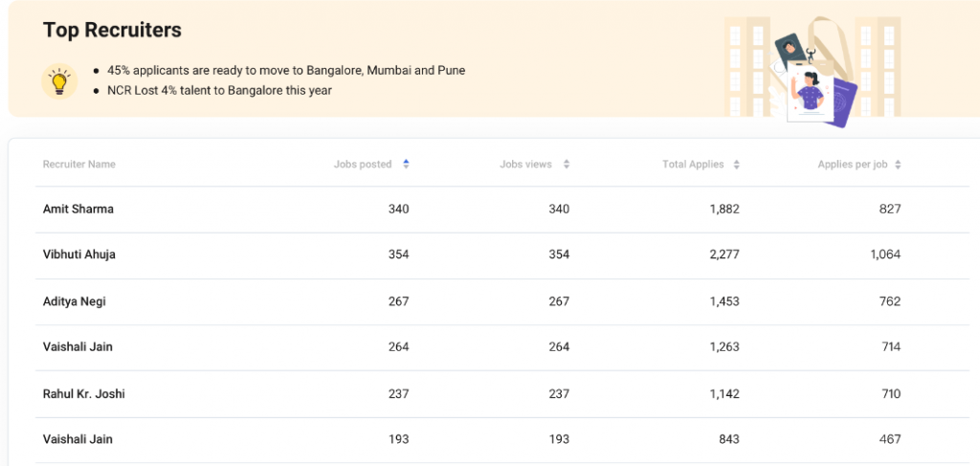
Task: Open recruiter Amit Sharma
Action: click(78, 210)
